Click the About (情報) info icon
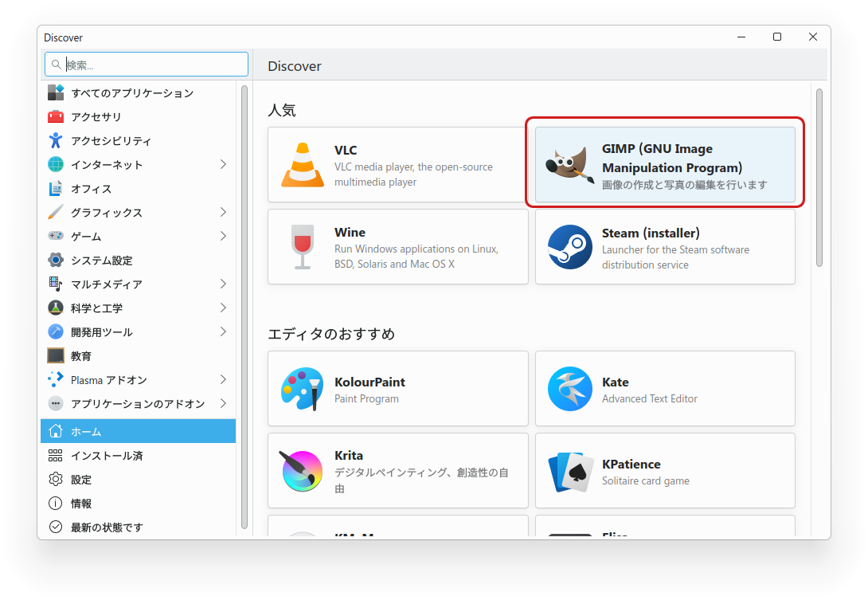The image size is (868, 600). click(x=56, y=503)
